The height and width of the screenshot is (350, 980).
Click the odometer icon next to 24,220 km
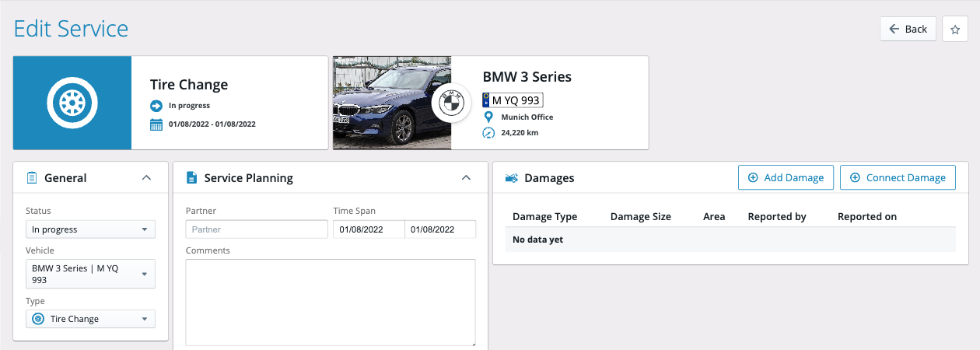click(488, 133)
